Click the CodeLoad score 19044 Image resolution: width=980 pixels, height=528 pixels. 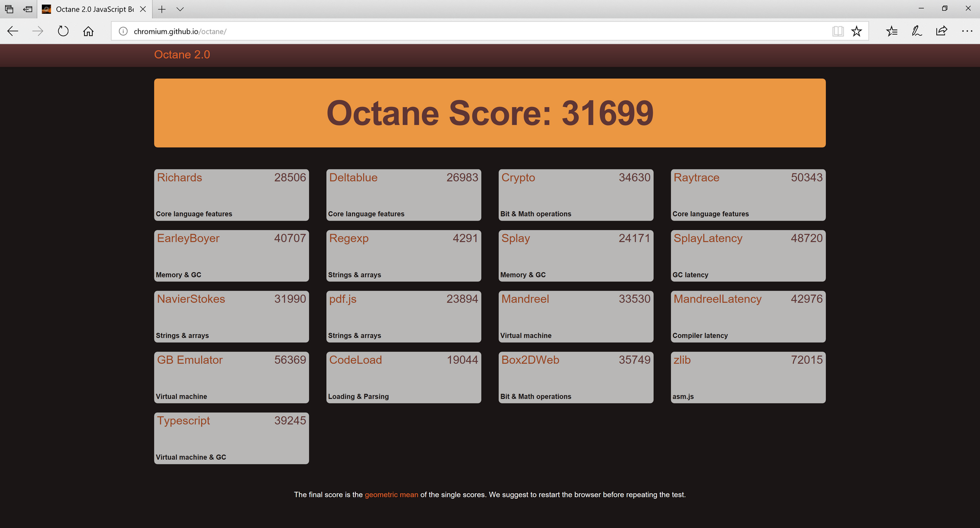coord(462,360)
